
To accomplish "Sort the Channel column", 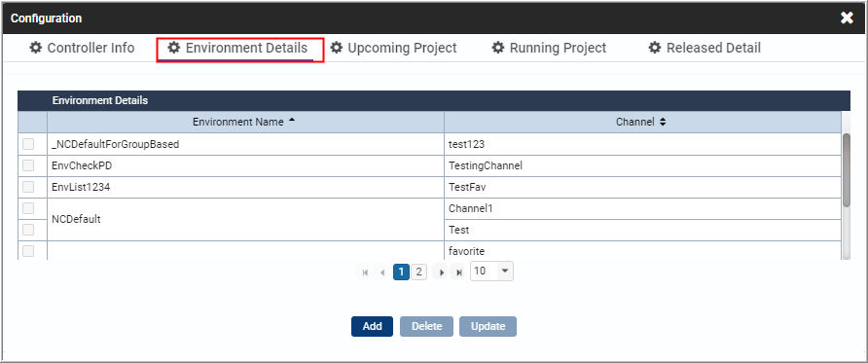I will click(x=663, y=122).
